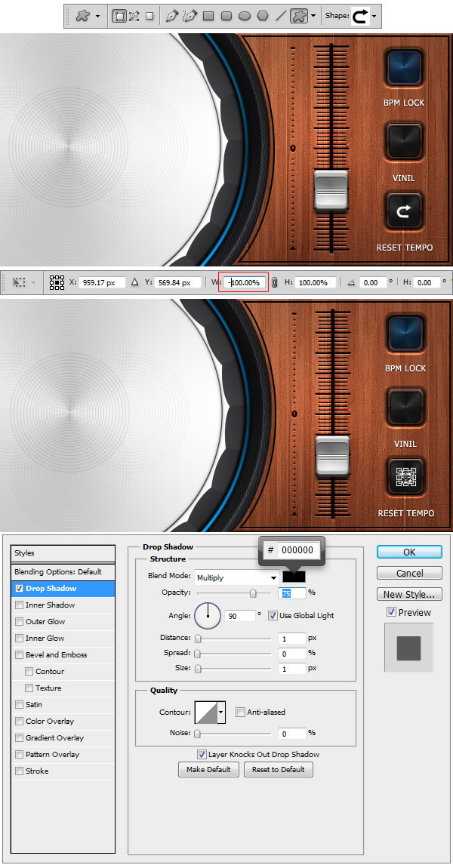This screenshot has height=868, width=453.
Task: Enable the Inner Shadow checkbox
Action: coord(20,605)
